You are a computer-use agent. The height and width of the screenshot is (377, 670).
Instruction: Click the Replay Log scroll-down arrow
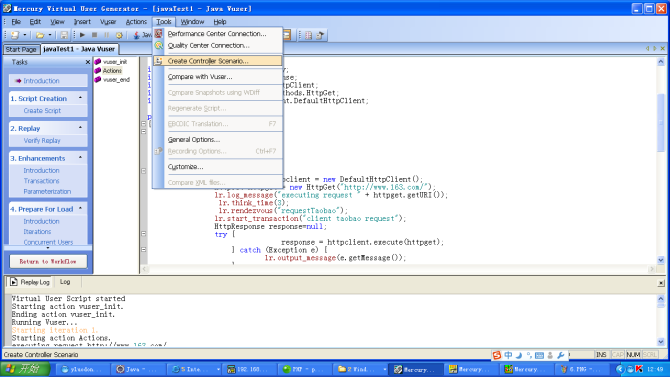[661, 342]
